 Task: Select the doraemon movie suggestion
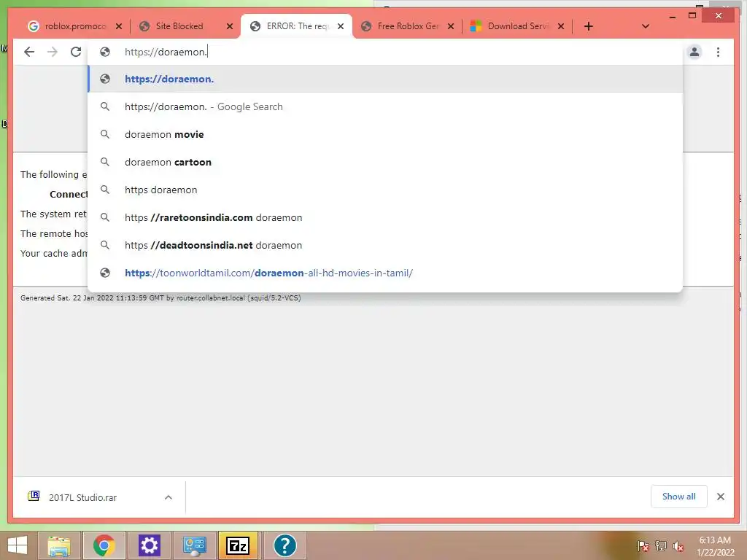pyautogui.click(x=385, y=134)
